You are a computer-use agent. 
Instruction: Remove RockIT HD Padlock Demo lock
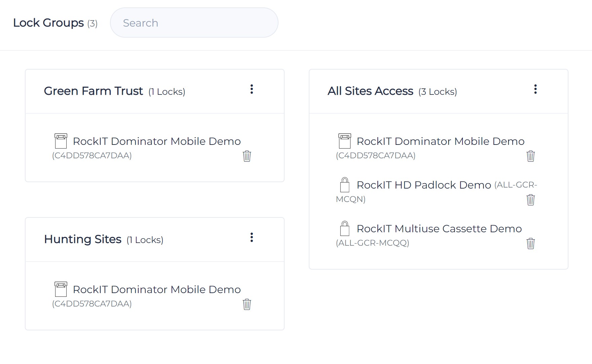531,200
